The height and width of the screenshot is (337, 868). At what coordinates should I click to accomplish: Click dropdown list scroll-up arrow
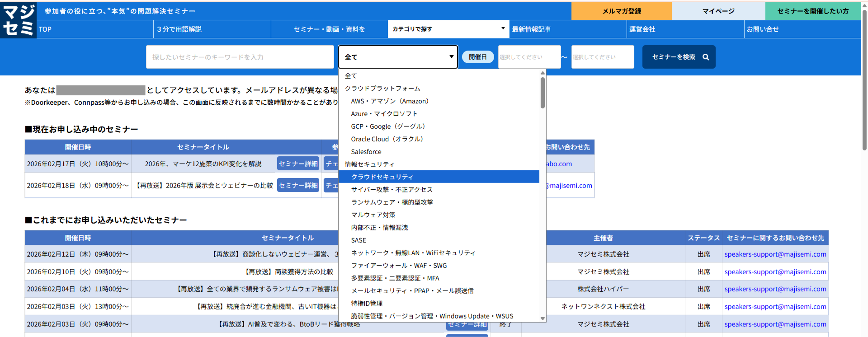(x=542, y=73)
